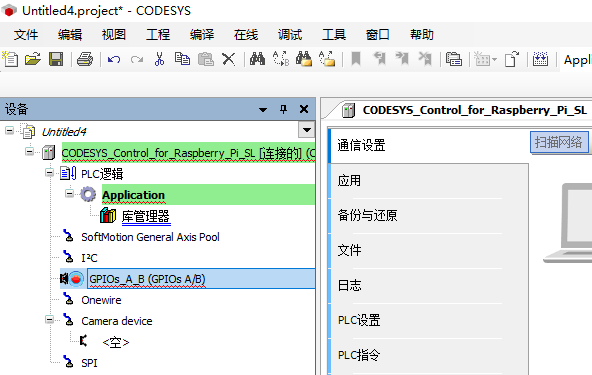Click the build/compile toolbar icon

coord(540,59)
